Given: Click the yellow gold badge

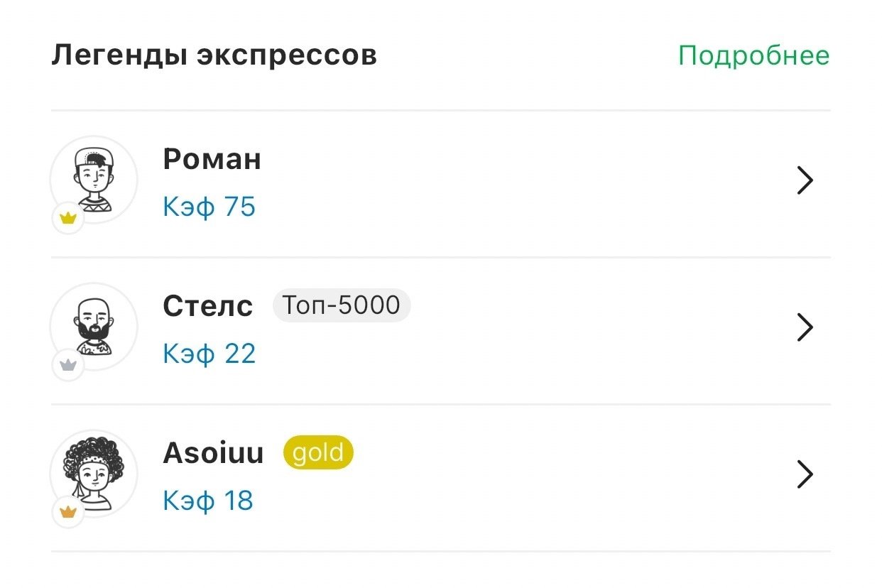Looking at the screenshot, I should point(317,453).
